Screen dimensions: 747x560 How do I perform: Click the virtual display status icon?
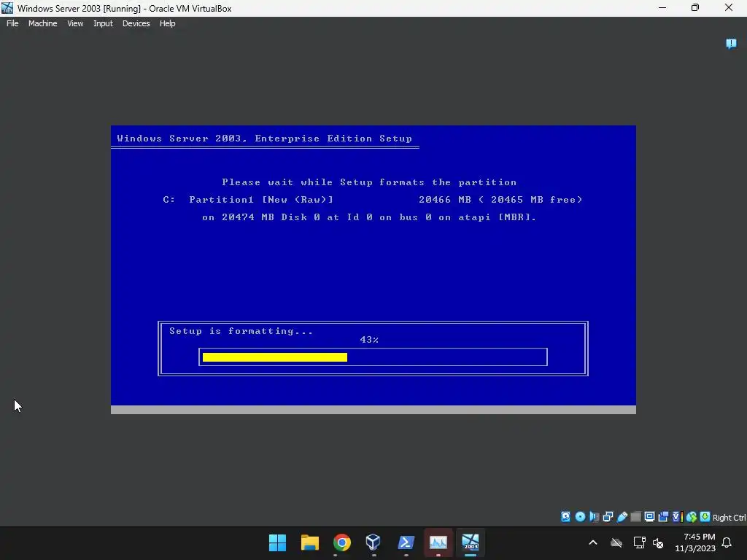(649, 517)
